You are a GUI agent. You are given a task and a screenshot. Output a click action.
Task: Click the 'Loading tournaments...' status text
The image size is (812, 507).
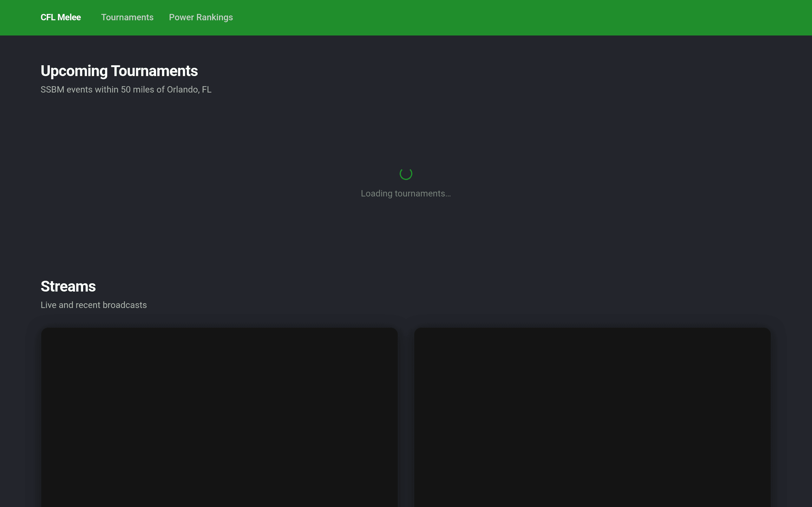406,194
